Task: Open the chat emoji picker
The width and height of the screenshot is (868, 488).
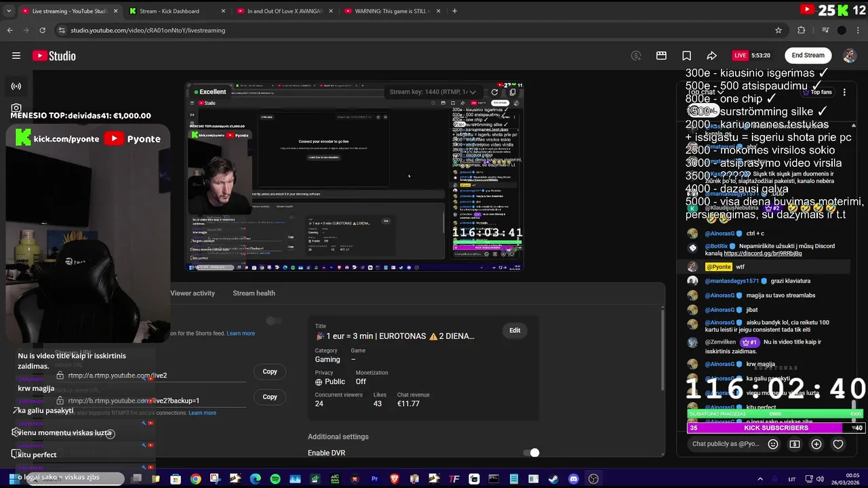Action: 773,444
